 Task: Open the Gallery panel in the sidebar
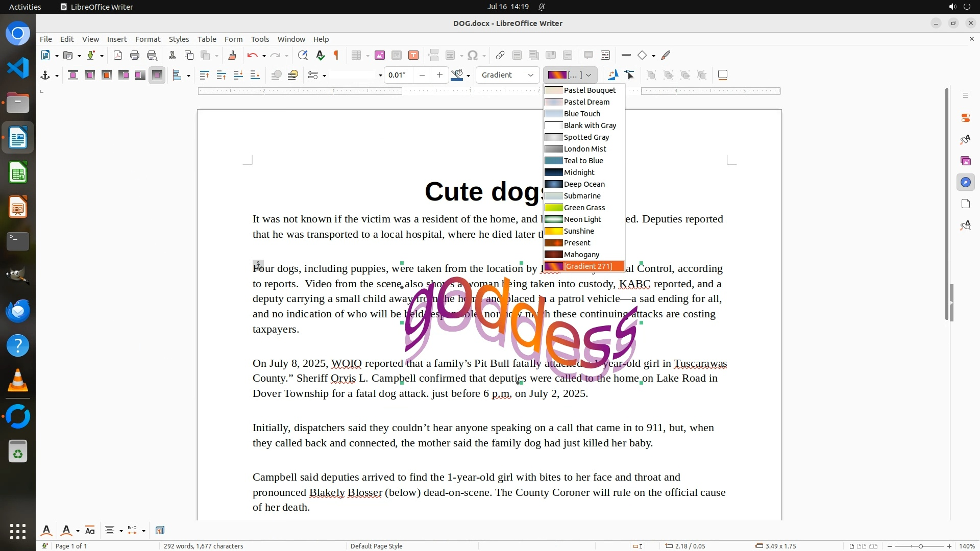click(965, 161)
